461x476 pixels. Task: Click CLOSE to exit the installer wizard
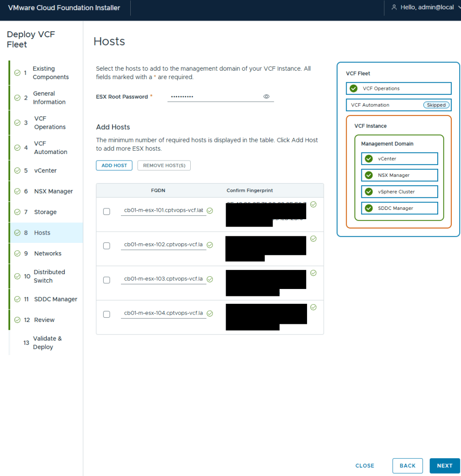click(x=365, y=466)
